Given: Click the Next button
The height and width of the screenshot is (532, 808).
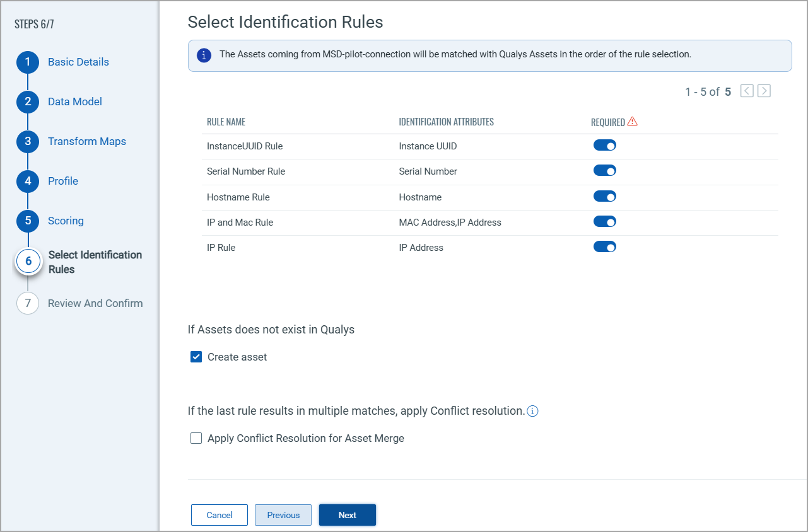Looking at the screenshot, I should point(347,515).
